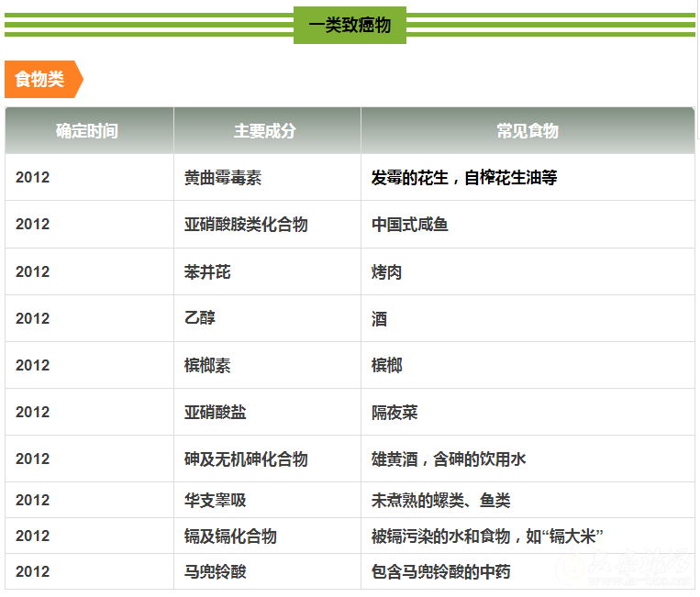Click the 主要成分 column header
Viewport: 700px width, 597px height.
265,131
